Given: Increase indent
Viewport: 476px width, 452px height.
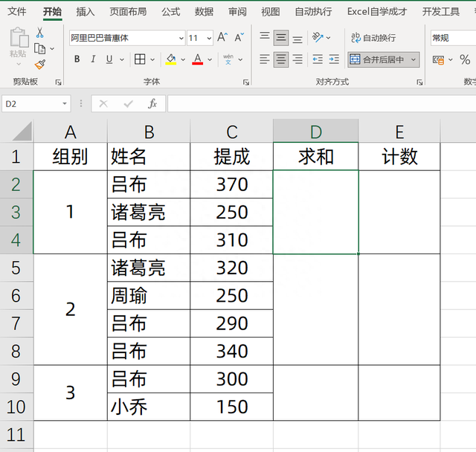Looking at the screenshot, I should 334,59.
